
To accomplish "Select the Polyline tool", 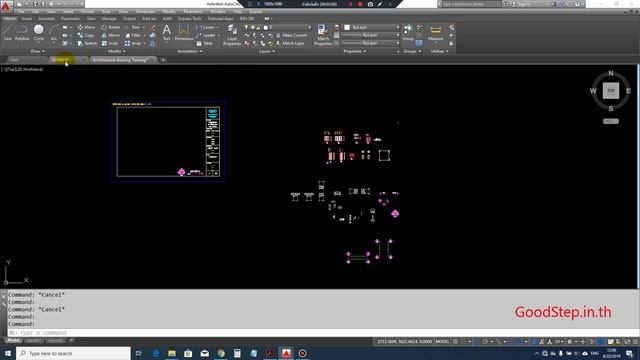I will pos(22,32).
